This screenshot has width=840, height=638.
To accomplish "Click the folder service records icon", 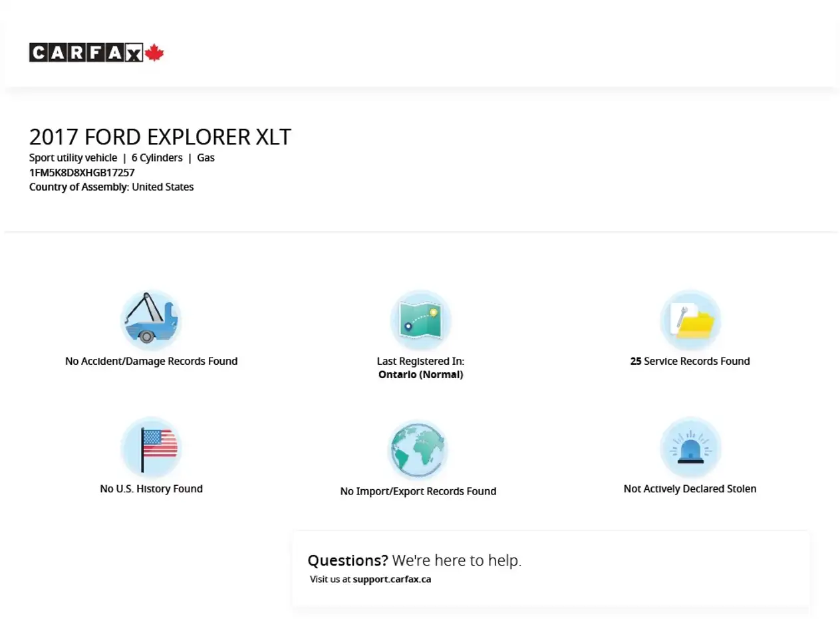I will [x=690, y=320].
